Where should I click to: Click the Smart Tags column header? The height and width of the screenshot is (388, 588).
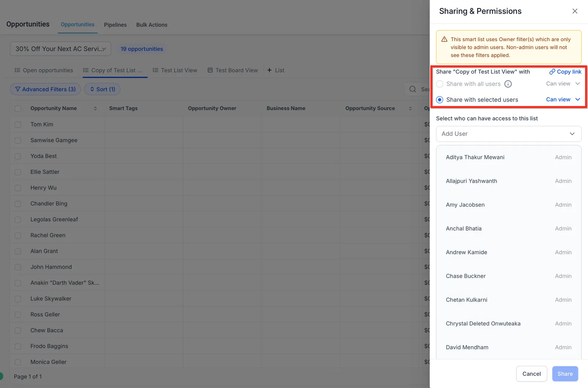pos(123,108)
